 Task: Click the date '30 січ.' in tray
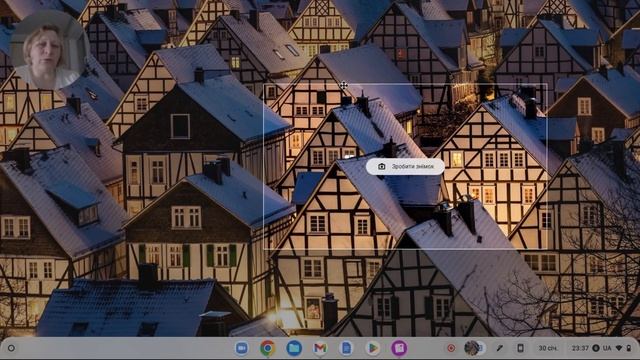click(547, 348)
